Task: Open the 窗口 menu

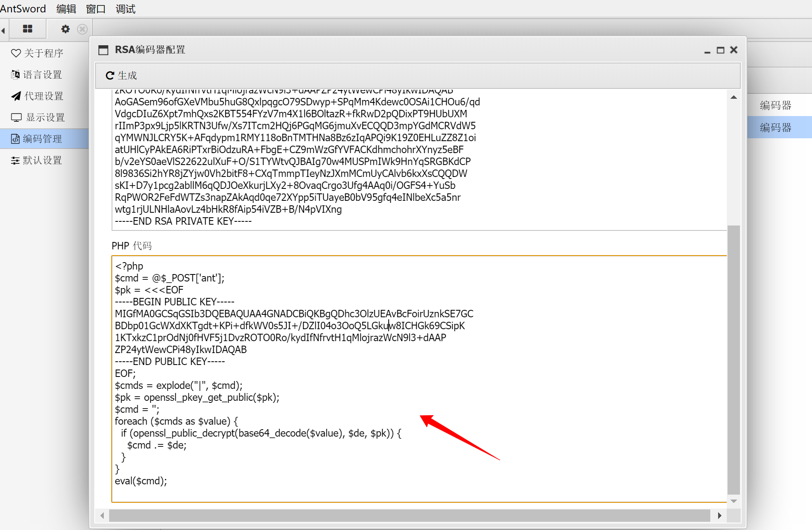Action: [x=96, y=9]
